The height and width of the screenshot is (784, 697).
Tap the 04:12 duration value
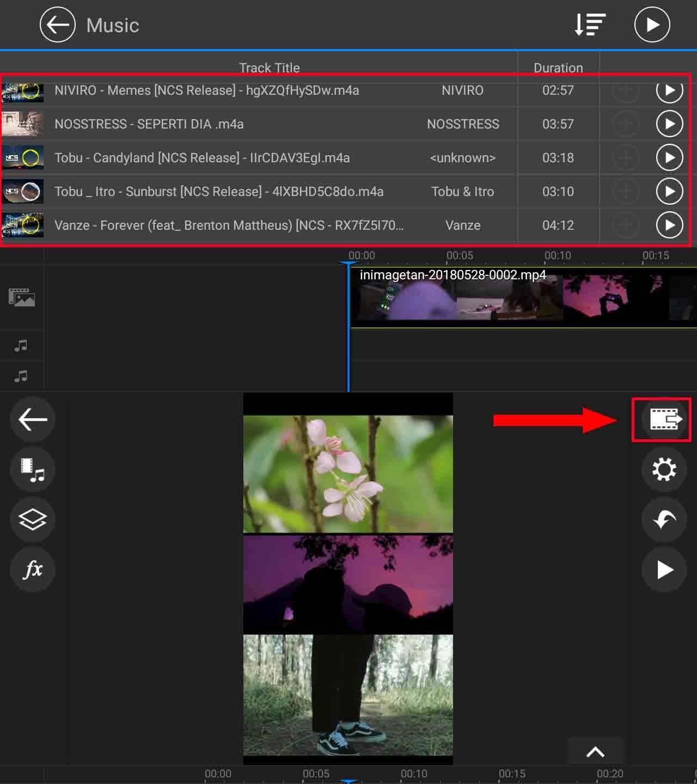click(x=558, y=225)
